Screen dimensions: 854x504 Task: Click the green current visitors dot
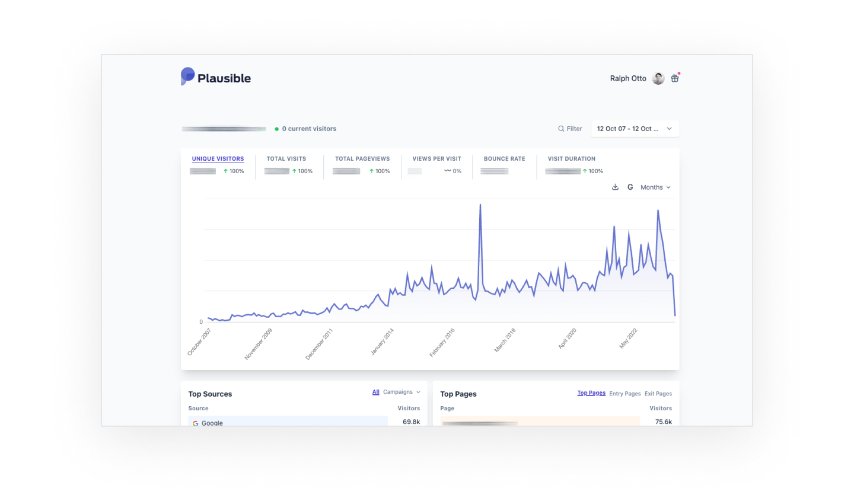pos(276,129)
